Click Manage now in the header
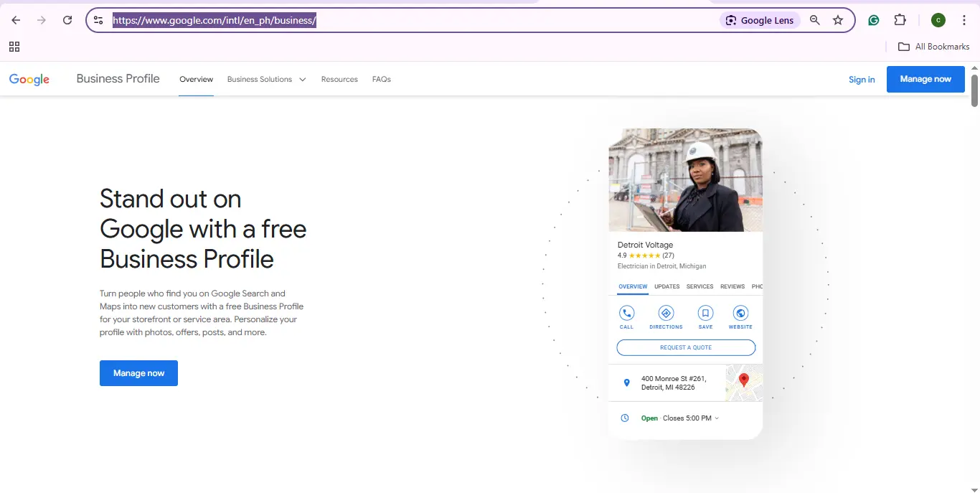 pyautogui.click(x=925, y=79)
